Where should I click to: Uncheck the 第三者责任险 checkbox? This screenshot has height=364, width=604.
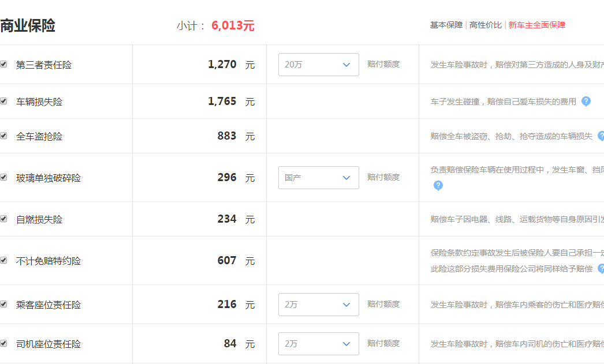tap(3, 64)
